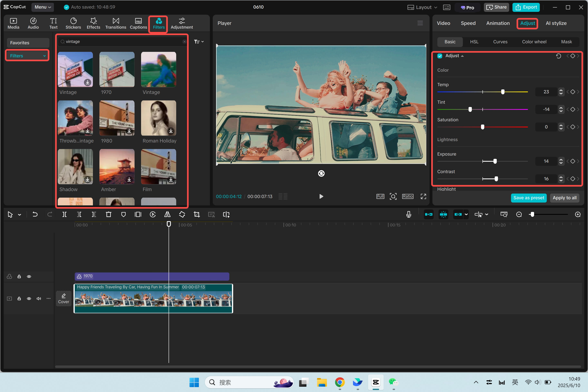Uncheck the Adjust checkbox
The image size is (588, 392).
[x=440, y=56]
